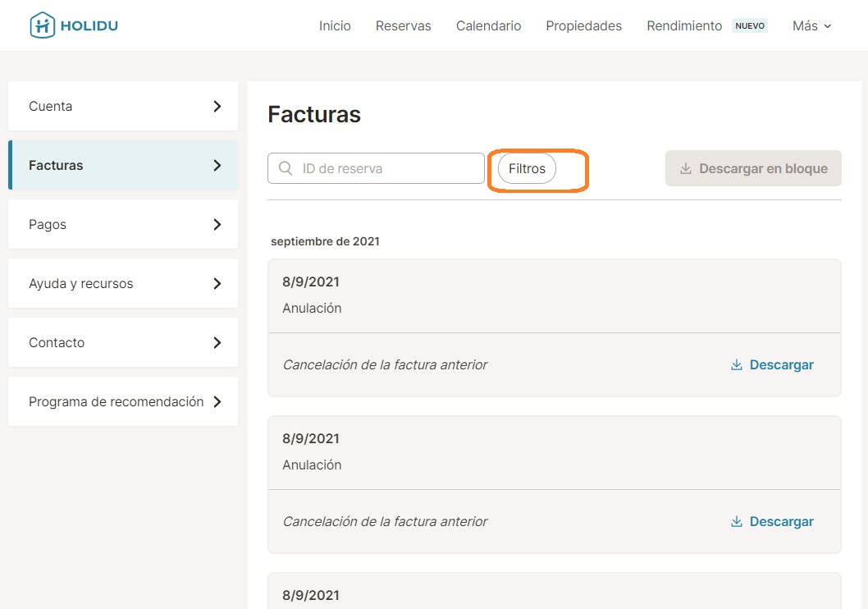Image resolution: width=868 pixels, height=609 pixels.
Task: Click download icon of second invoice
Action: (x=737, y=521)
